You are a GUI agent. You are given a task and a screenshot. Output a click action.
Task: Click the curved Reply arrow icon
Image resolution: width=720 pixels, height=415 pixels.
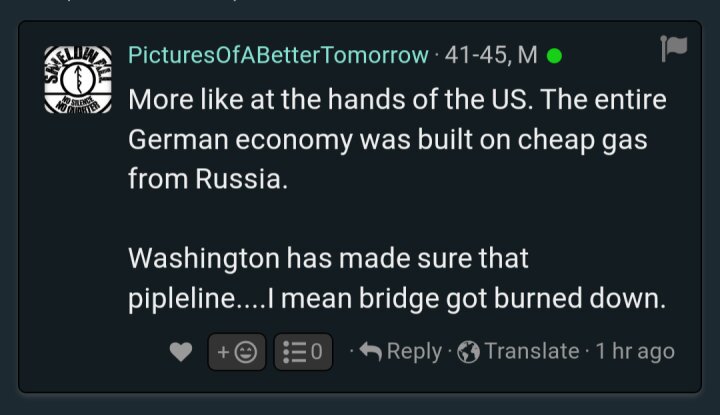coord(371,352)
